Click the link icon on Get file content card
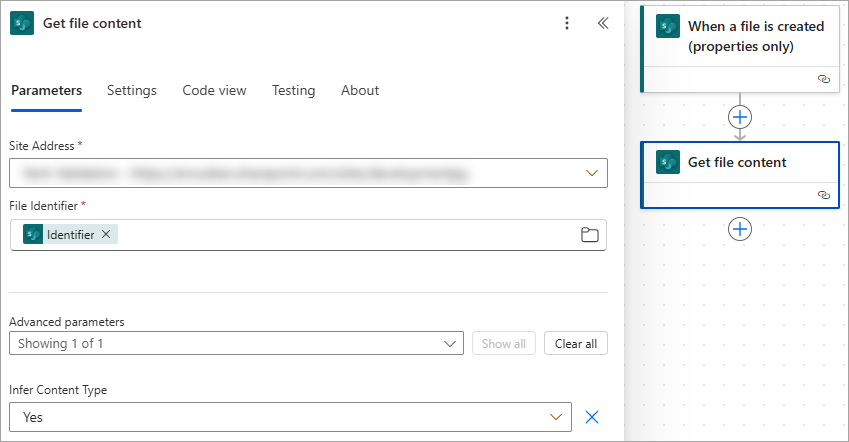 [x=824, y=194]
